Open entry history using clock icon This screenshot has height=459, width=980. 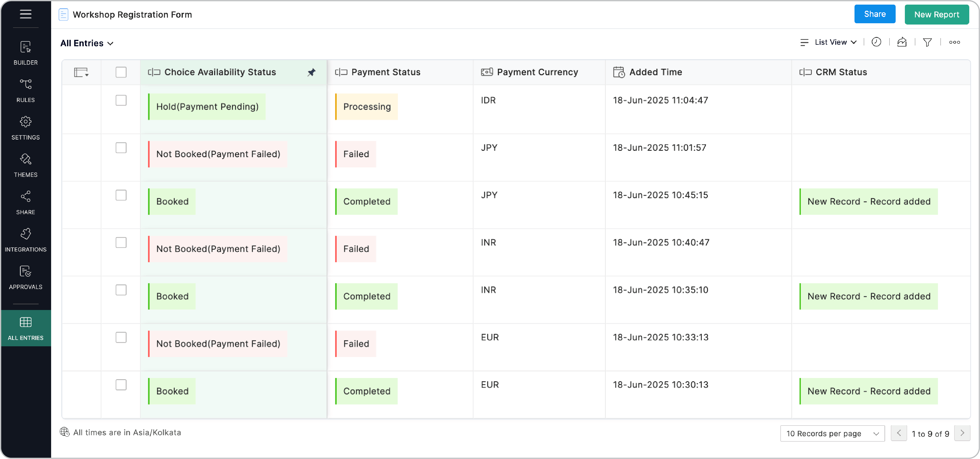876,42
